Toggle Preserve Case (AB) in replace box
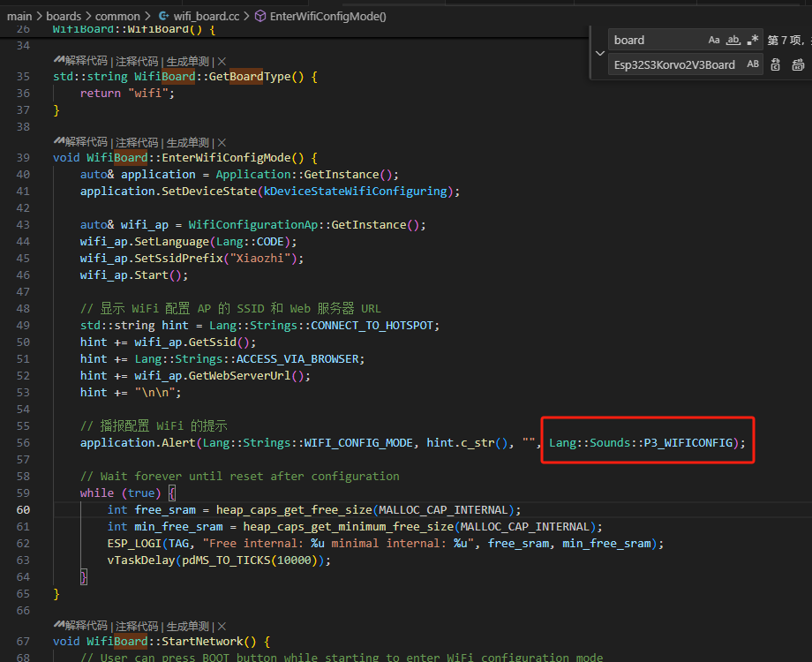Viewport: 812px width, 662px height. tap(753, 64)
